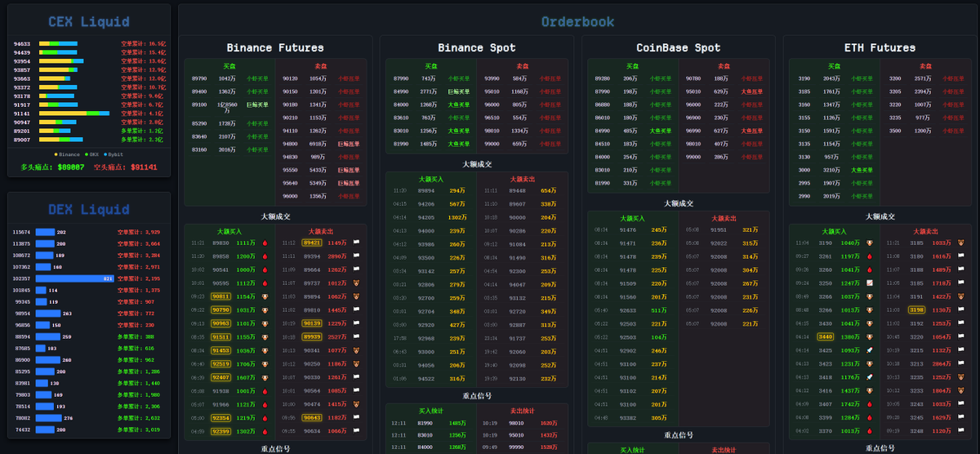Click blood drop icon beside 1302万 in Binance Futures

[265, 431]
